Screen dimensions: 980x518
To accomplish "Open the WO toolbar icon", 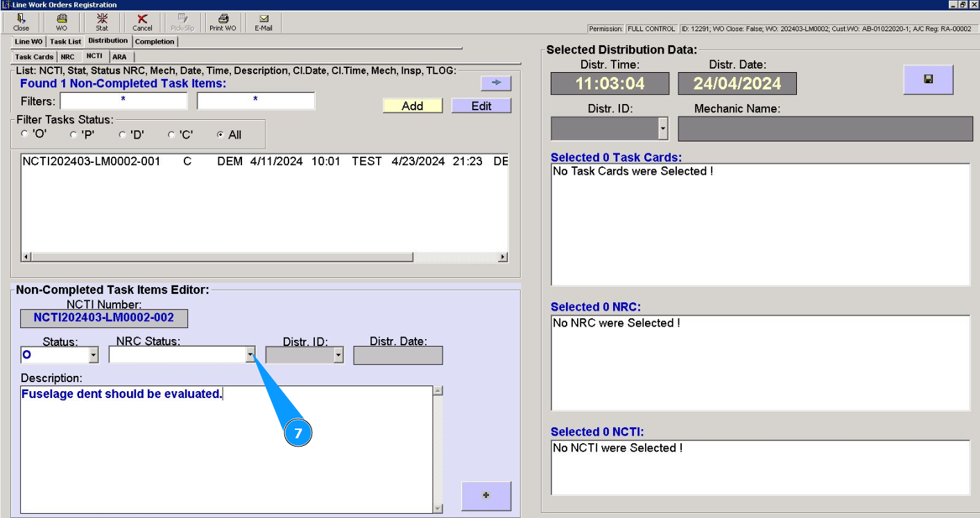I will pyautogui.click(x=62, y=22).
